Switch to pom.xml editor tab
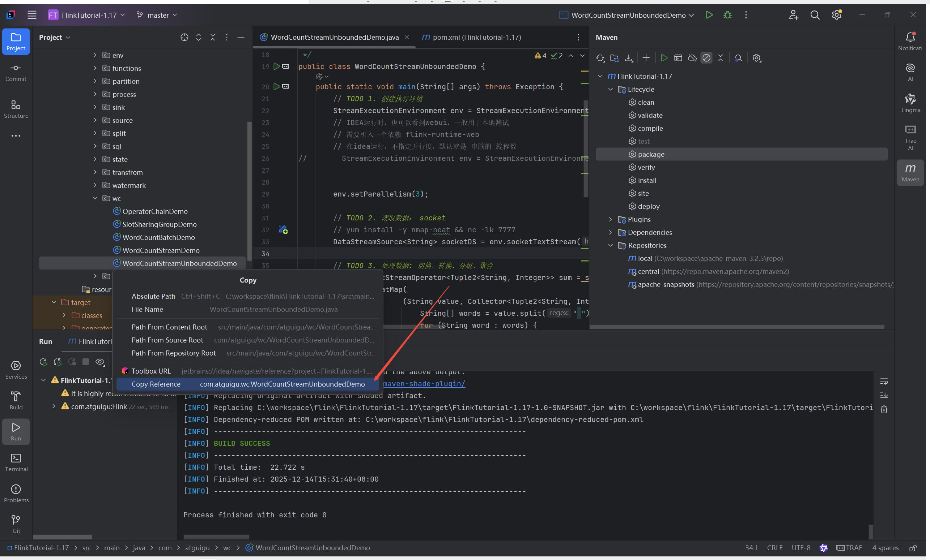This screenshot has width=930, height=560. [471, 37]
